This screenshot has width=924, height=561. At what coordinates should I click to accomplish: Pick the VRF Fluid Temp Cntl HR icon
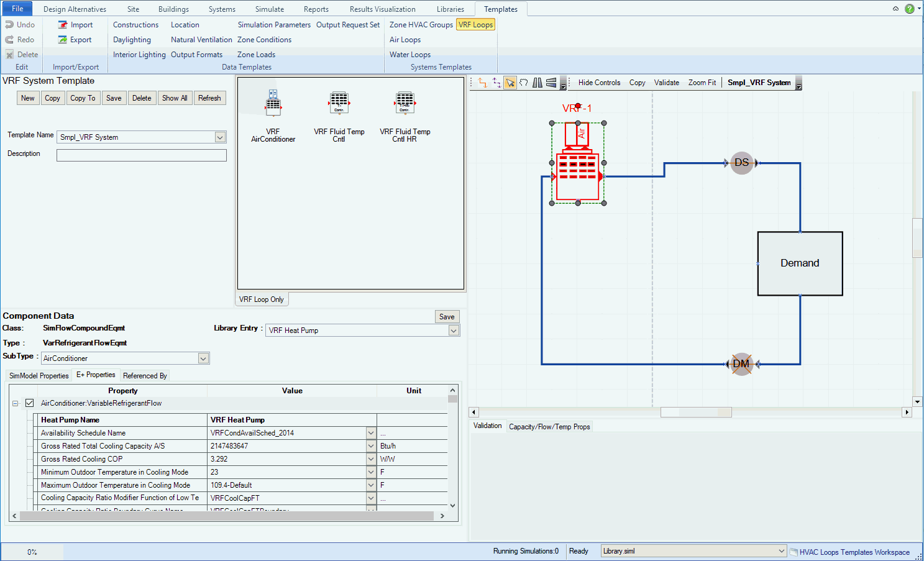click(x=405, y=103)
